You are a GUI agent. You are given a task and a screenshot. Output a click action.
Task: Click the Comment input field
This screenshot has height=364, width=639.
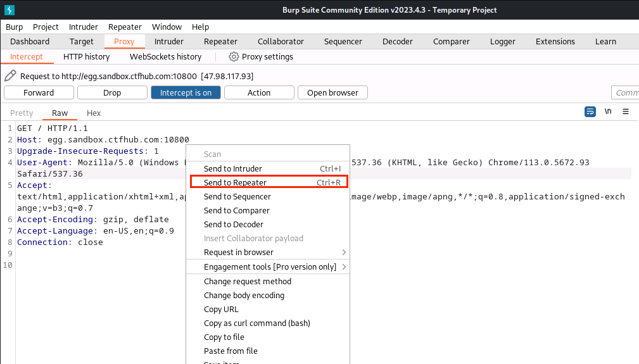625,92
